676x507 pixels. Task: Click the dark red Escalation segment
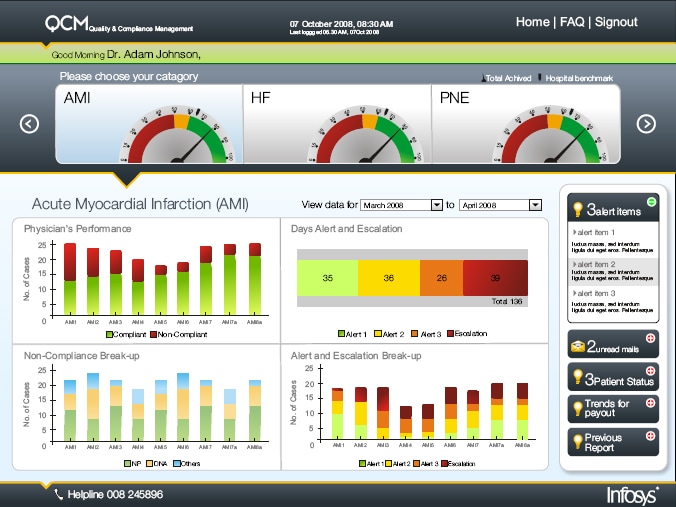[495, 278]
